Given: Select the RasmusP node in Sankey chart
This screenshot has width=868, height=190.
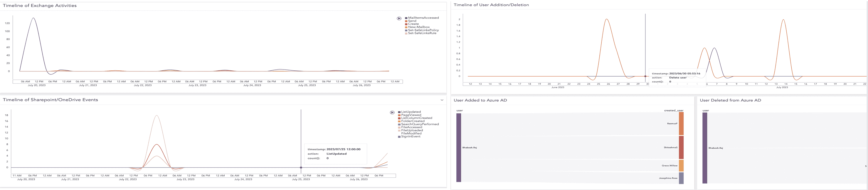Looking at the screenshot, I should (681, 124).
